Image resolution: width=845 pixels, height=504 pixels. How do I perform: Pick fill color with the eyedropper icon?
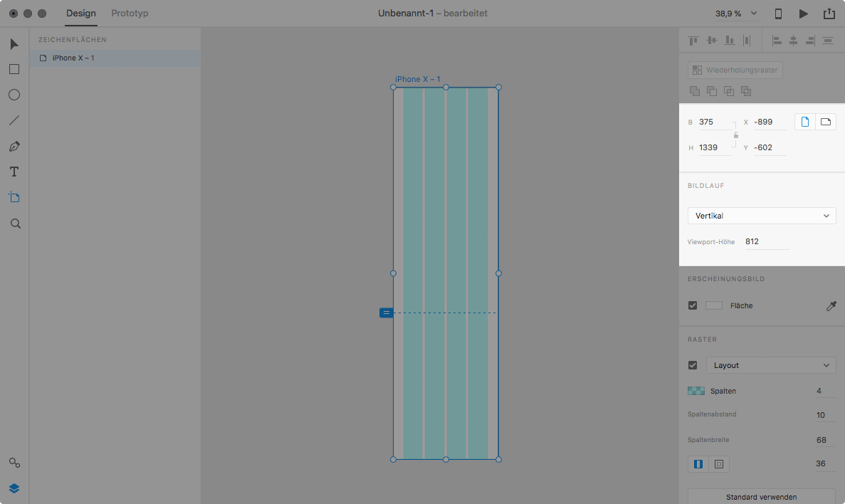click(831, 305)
